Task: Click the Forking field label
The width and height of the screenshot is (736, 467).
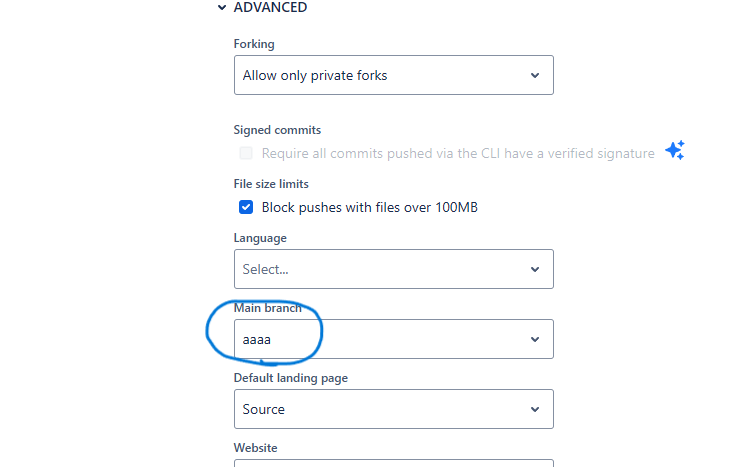Action: (254, 44)
